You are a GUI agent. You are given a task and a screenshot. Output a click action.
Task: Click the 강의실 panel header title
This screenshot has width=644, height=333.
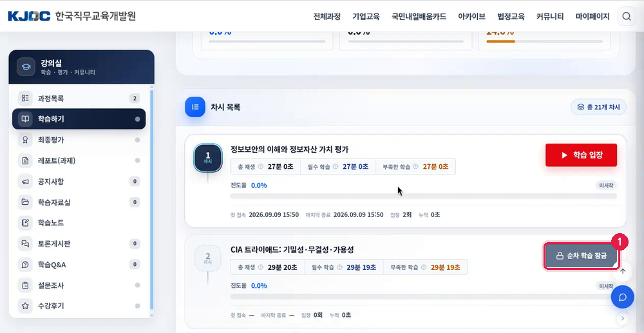(x=52, y=63)
